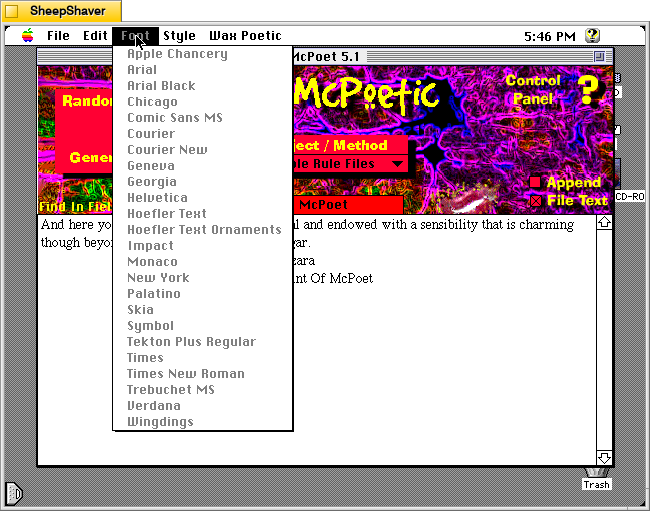
Task: Choose Courier New font
Action: [x=203, y=150]
